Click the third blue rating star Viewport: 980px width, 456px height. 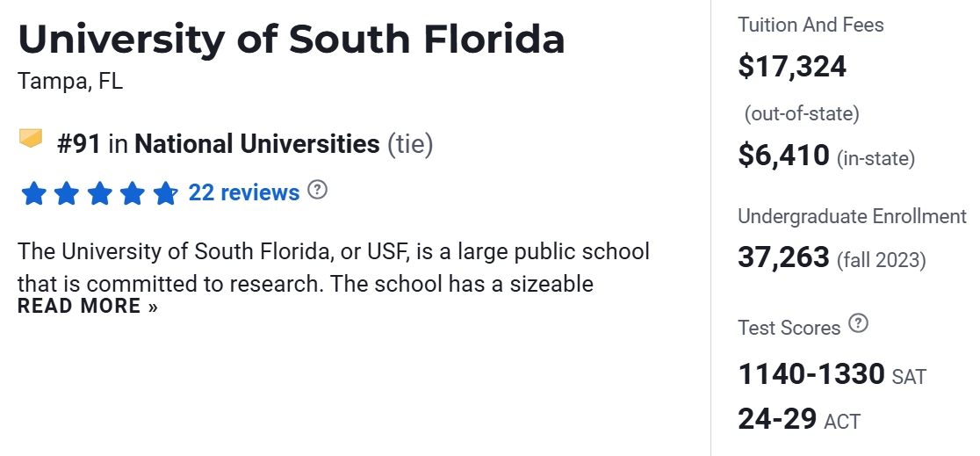coord(99,193)
